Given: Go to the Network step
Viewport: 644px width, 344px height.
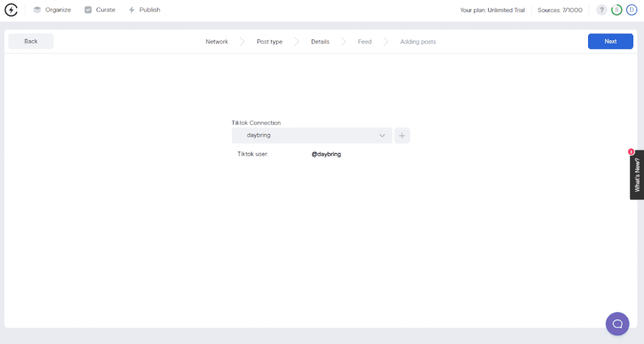Looking at the screenshot, I should point(217,42).
